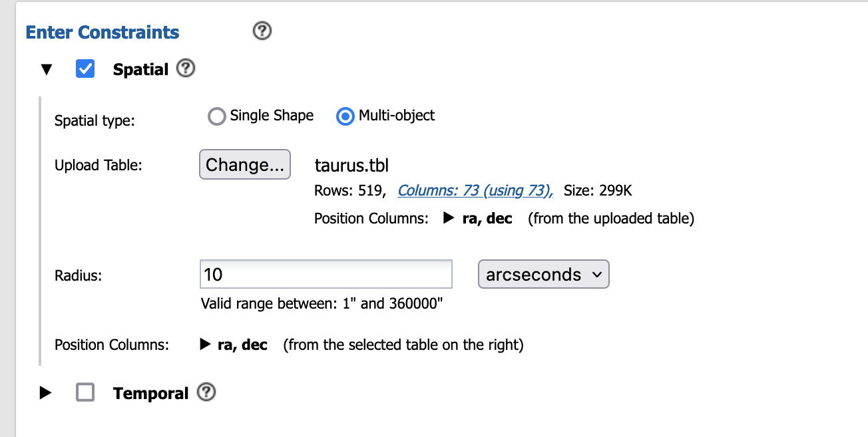
Task: Open the arcseconds unit dropdown
Action: pos(544,274)
